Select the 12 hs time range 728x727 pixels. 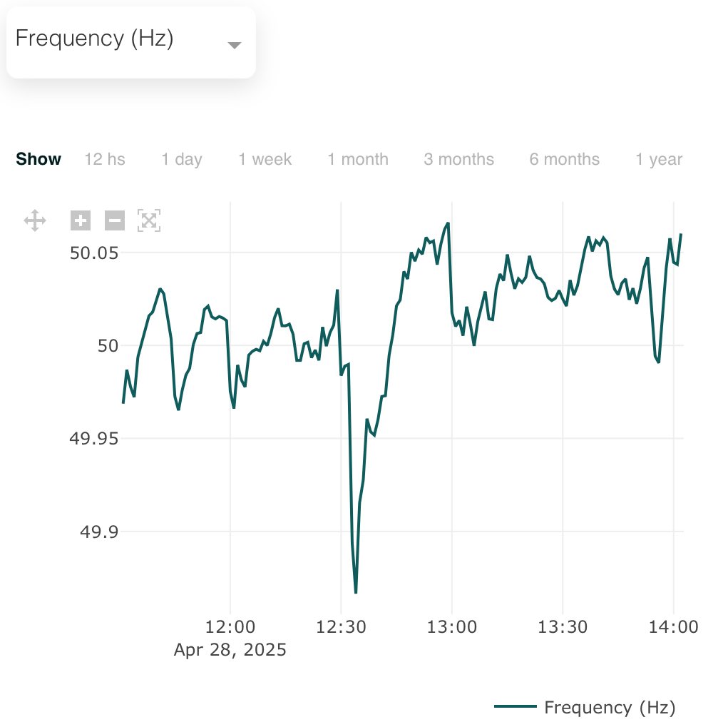(104, 159)
